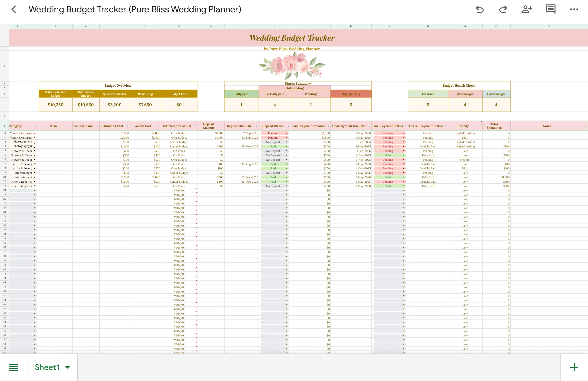Toggle the Vendor Name column filter
This screenshot has width=588, height=381.
97,126
